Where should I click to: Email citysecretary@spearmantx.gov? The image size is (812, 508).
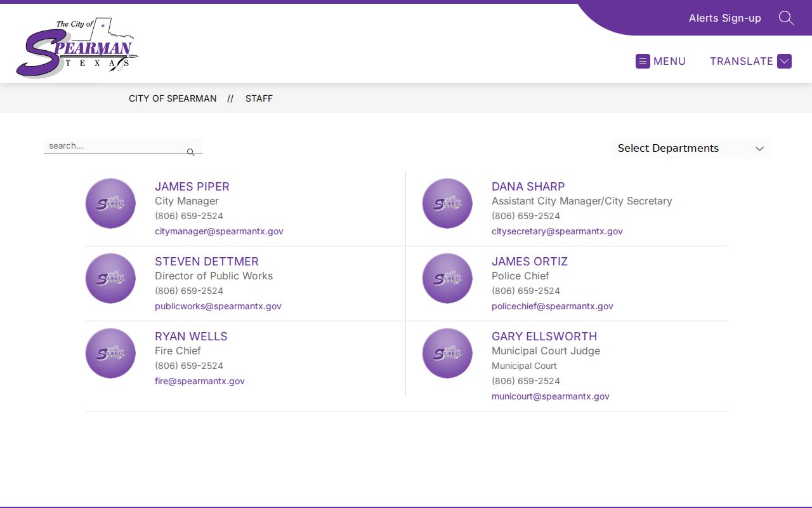557,231
